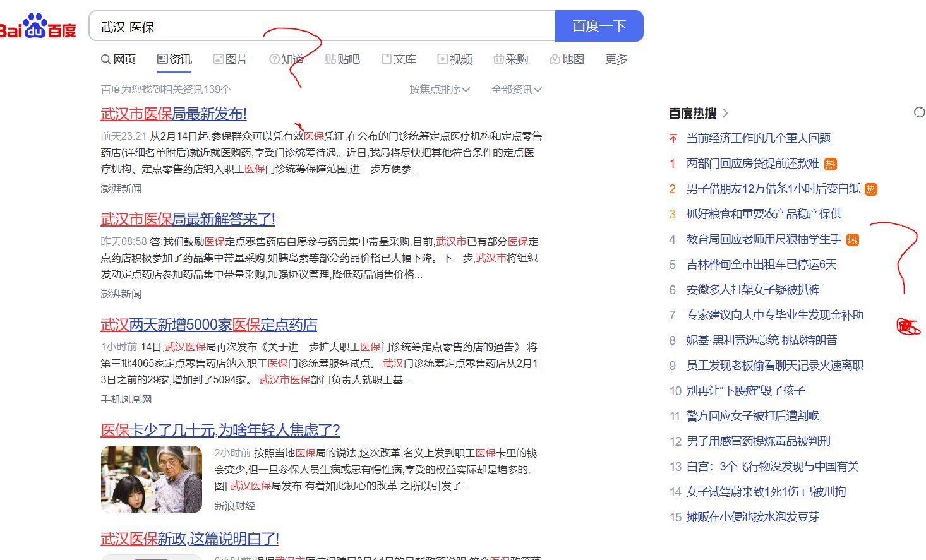
Task: Open hot topic 白宫:3个飞行物没发现与中国有关
Action: click(x=773, y=467)
